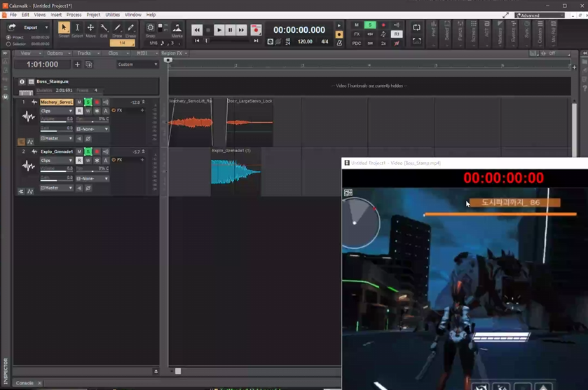Switch to the Console tab
The height and width of the screenshot is (390, 588).
pyautogui.click(x=25, y=383)
